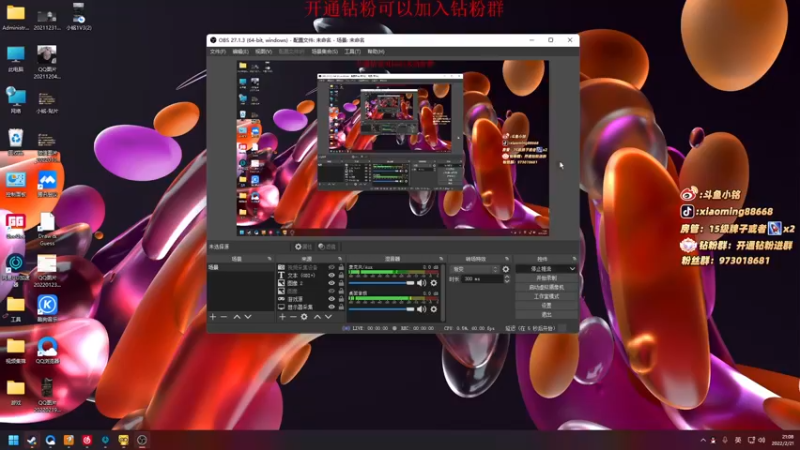Add a new source with the plus icon

click(282, 317)
